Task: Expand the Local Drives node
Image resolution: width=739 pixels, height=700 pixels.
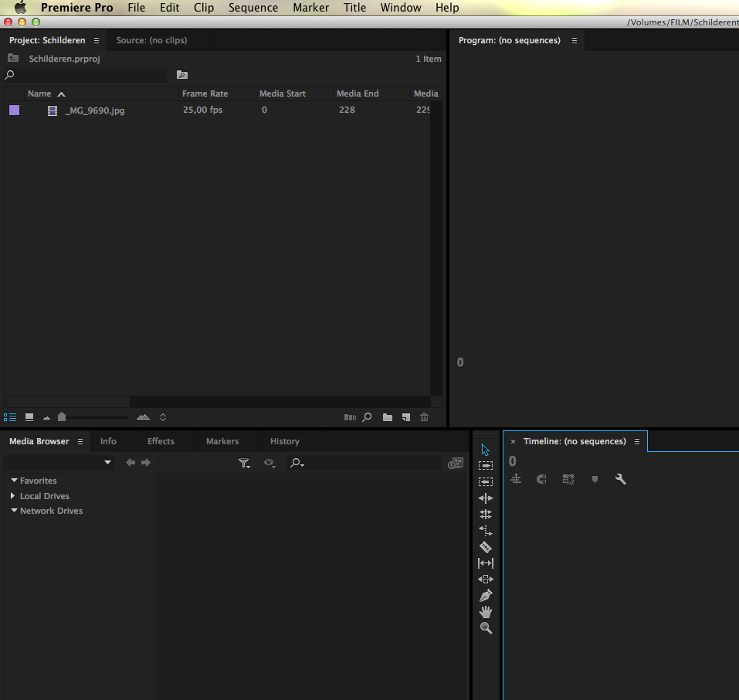Action: click(x=12, y=496)
